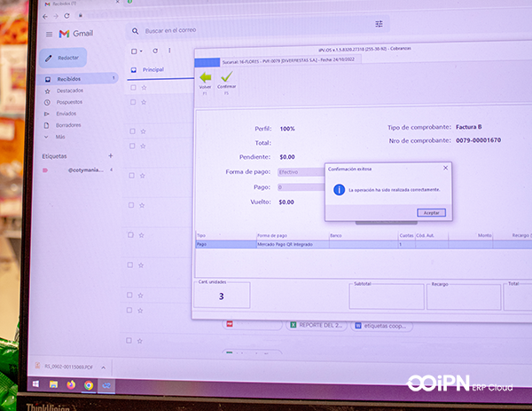The image size is (532, 411).
Task: Click the Buscar en el correo field
Action: (248, 30)
